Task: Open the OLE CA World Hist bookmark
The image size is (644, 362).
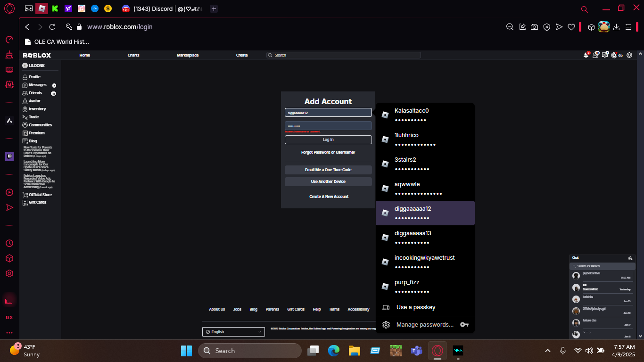Action: [57, 41]
